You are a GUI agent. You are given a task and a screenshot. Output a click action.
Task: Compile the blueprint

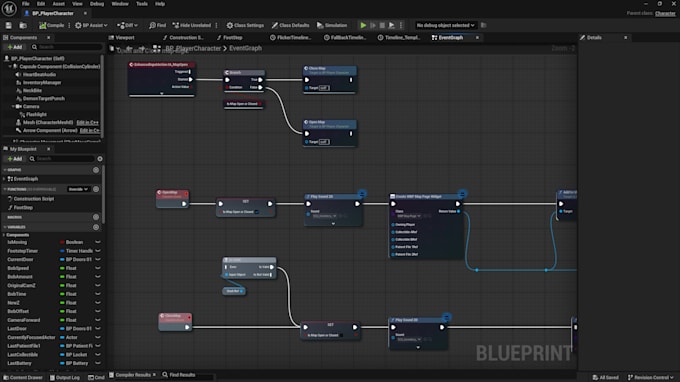coord(52,26)
